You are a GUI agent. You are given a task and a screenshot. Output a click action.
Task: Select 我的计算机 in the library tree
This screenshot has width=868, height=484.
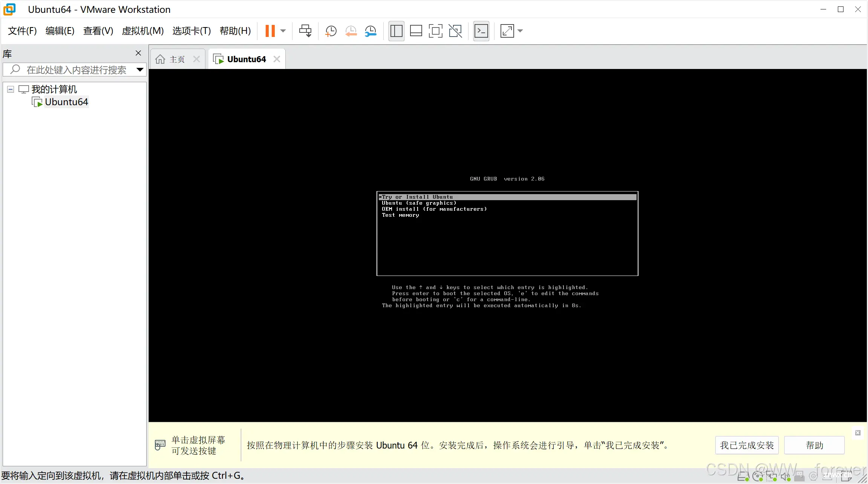coord(54,89)
